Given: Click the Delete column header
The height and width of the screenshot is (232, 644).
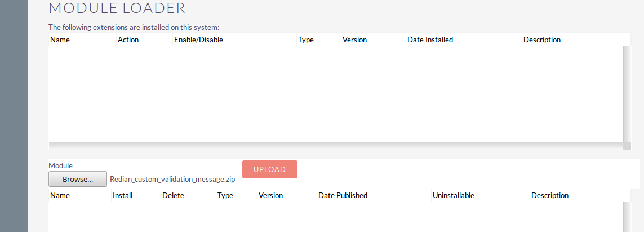Looking at the screenshot, I should 173,195.
